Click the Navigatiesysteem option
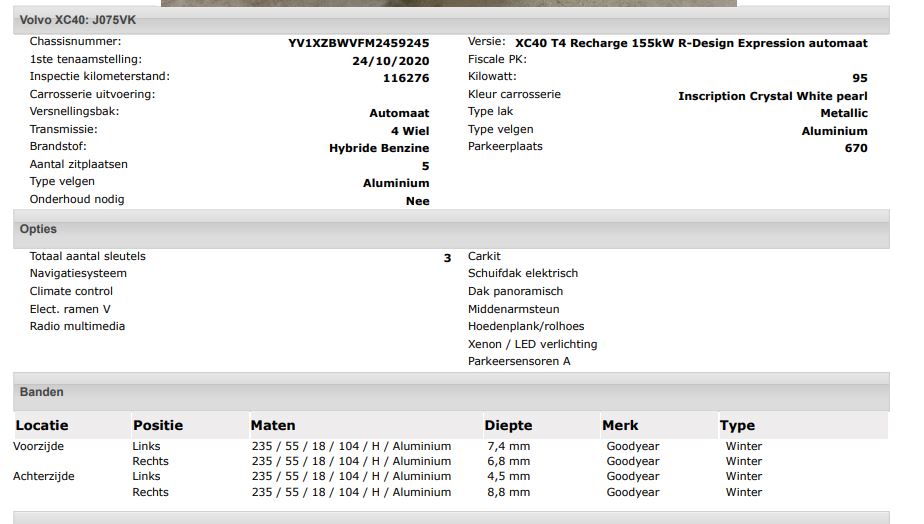 [78, 273]
